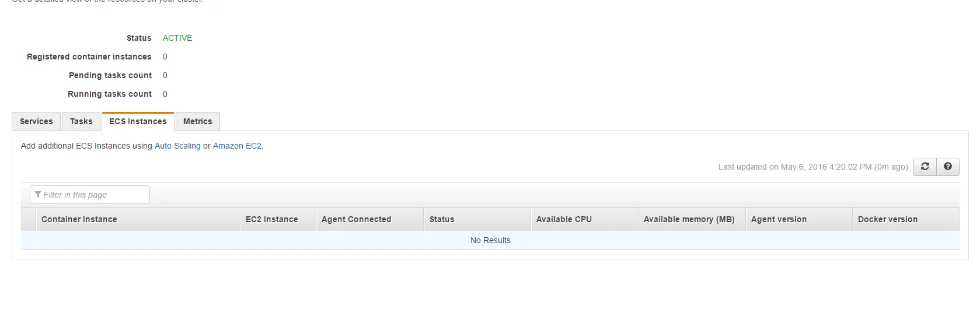Screen dimensions: 980x334
Task: Sort by Container Instance column
Action: (79, 219)
